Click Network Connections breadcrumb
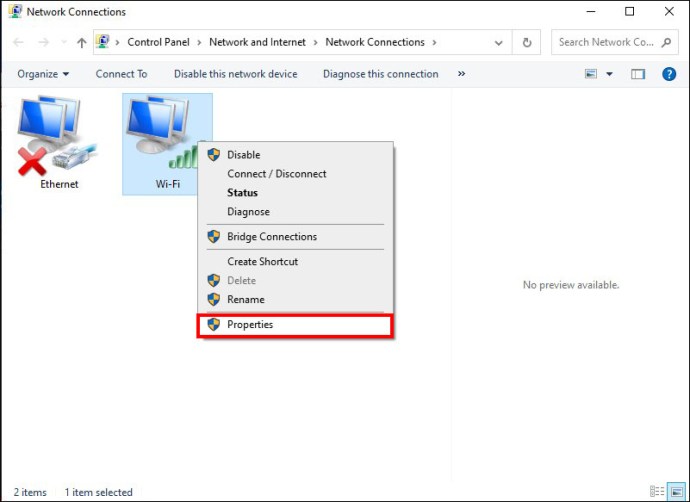 click(375, 42)
